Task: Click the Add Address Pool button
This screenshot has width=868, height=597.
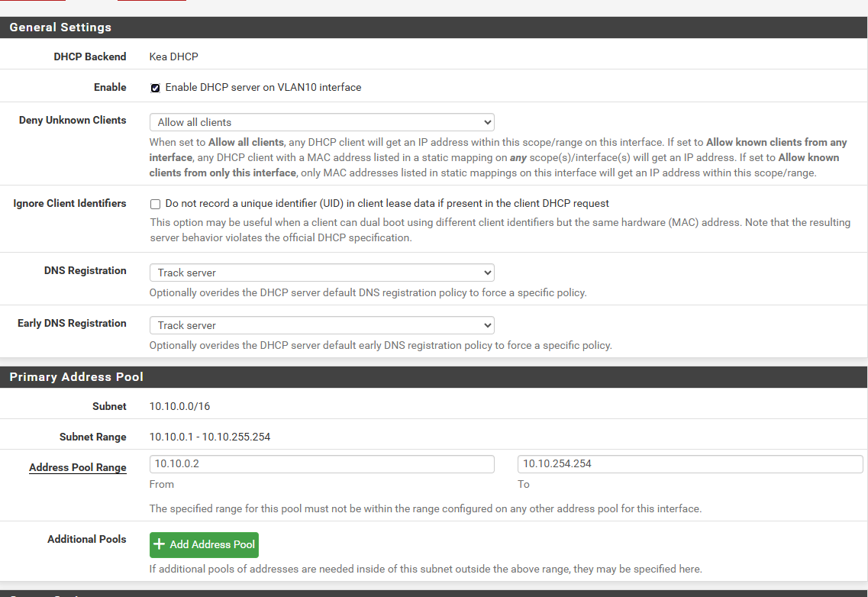Action: [204, 544]
